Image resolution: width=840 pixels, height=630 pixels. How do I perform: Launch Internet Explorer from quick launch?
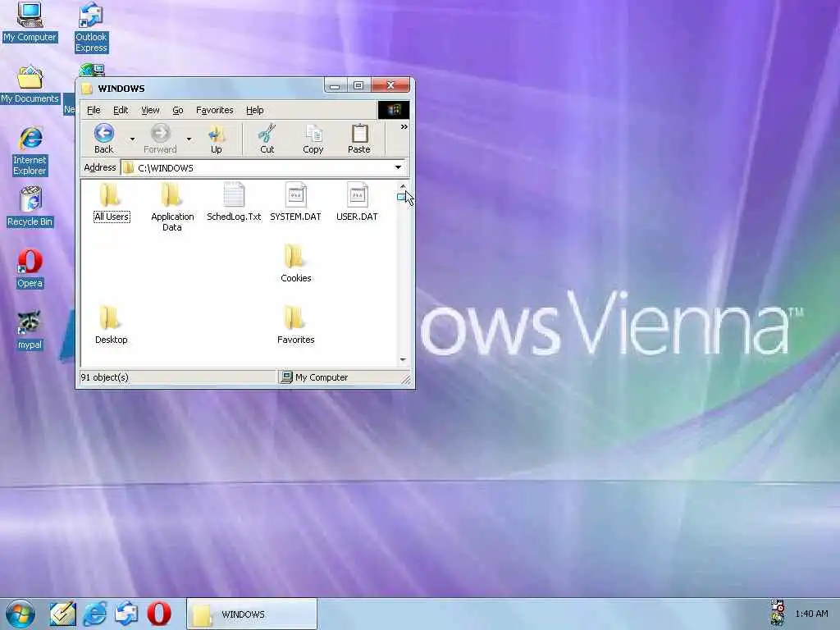(95, 614)
